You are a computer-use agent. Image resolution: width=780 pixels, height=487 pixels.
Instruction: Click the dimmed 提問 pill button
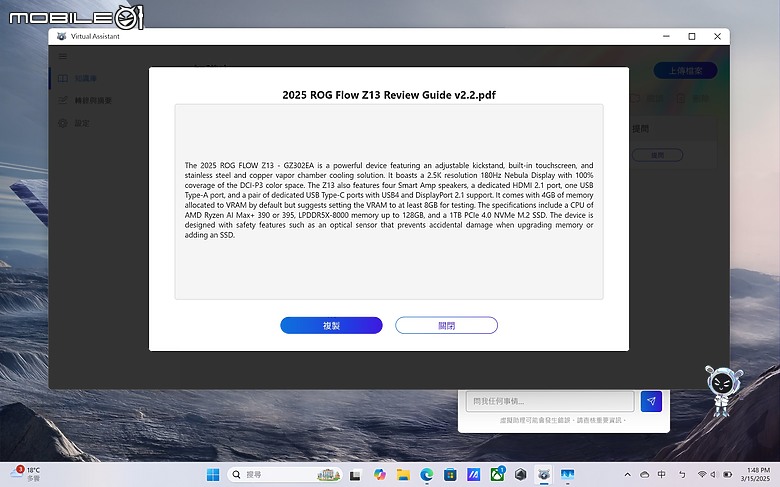point(657,155)
